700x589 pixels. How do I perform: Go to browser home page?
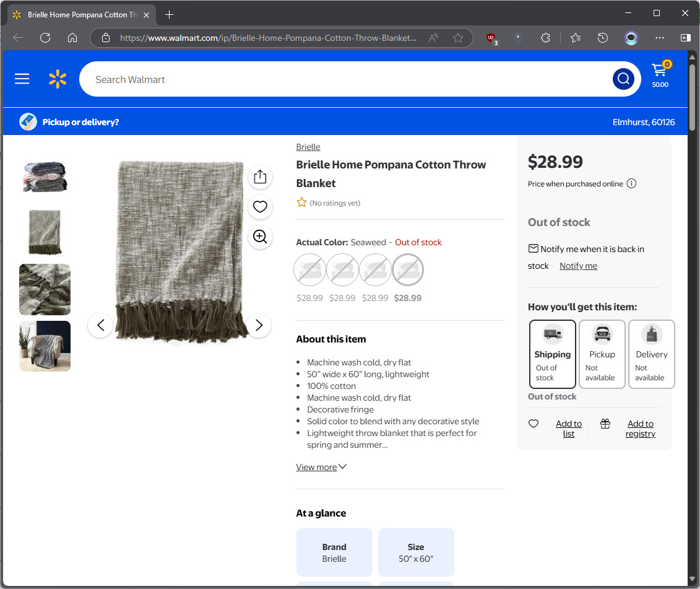[72, 38]
